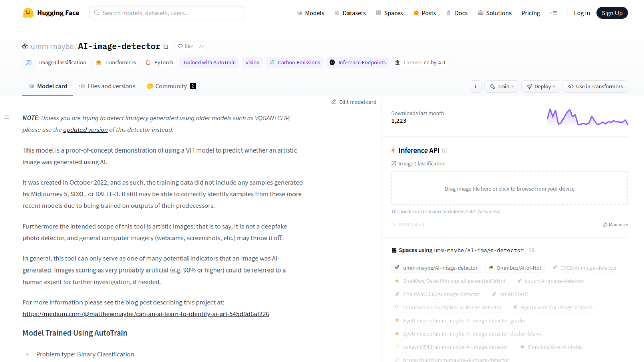This screenshot has width=644, height=362.
Task: Expand the Train dropdown
Action: coord(501,86)
